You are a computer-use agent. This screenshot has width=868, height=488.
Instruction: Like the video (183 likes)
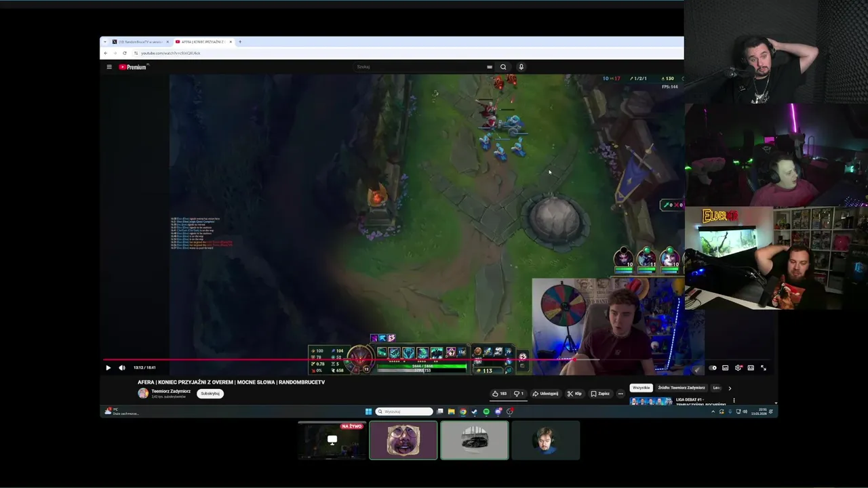[499, 393]
